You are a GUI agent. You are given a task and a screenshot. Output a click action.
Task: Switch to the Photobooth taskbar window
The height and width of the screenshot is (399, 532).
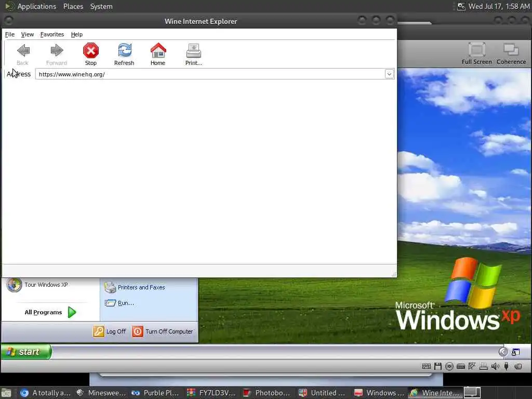267,393
